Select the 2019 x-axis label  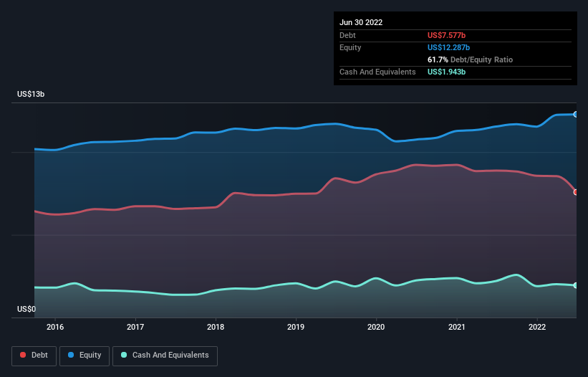296,327
